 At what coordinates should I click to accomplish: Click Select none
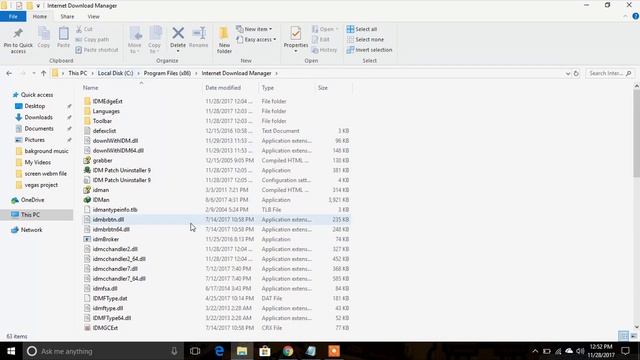click(x=365, y=40)
